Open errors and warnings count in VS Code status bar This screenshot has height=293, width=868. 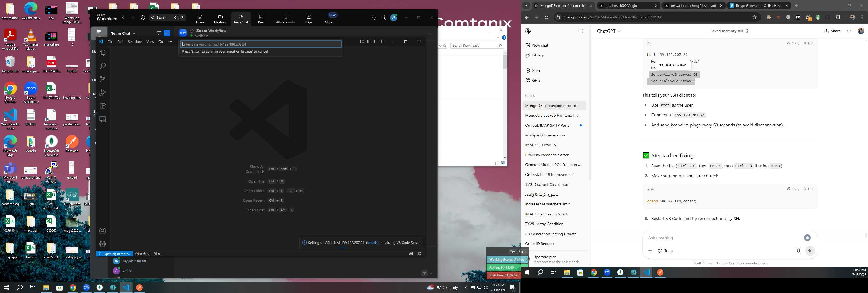point(142,254)
